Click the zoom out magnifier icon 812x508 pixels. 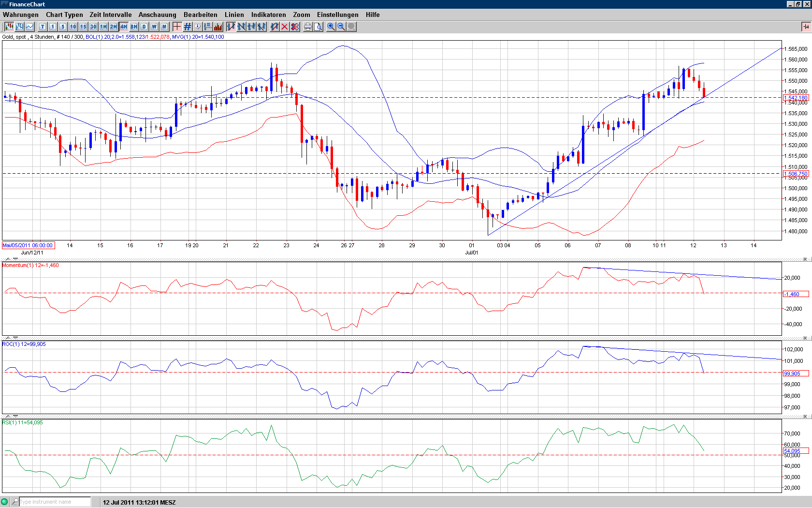click(x=341, y=27)
